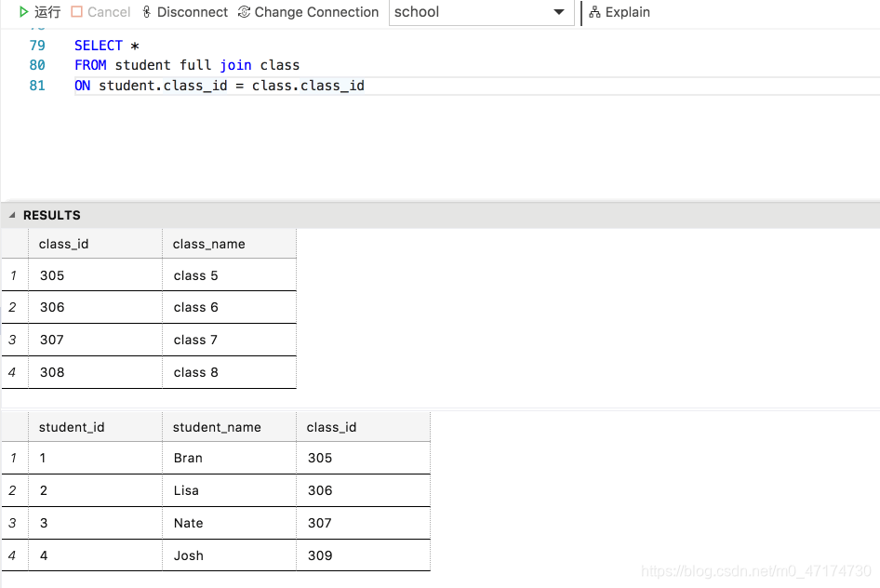Viewport: 880px width, 588px height.
Task: Click the Explain query plan icon
Action: 594,12
